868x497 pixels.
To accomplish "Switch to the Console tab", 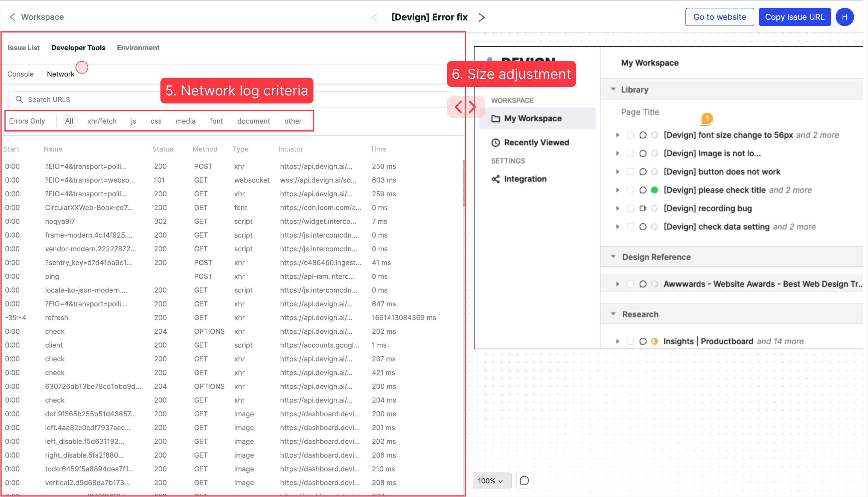I will click(21, 74).
